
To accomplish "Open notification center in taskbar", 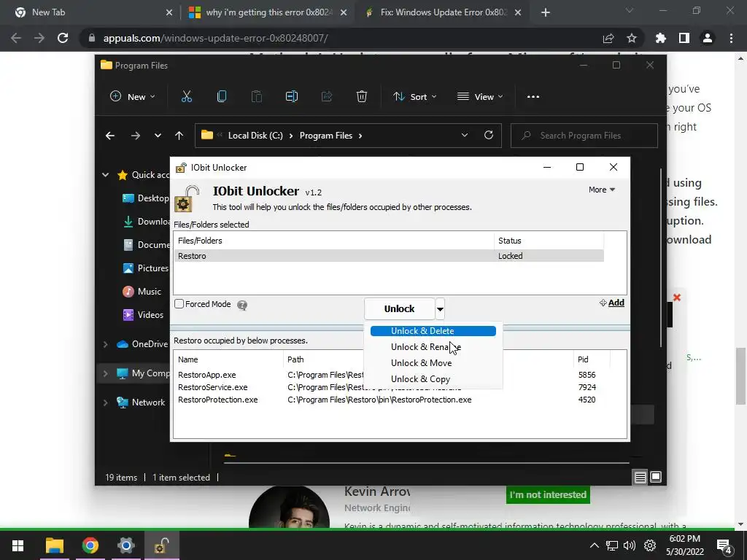I will [724, 546].
